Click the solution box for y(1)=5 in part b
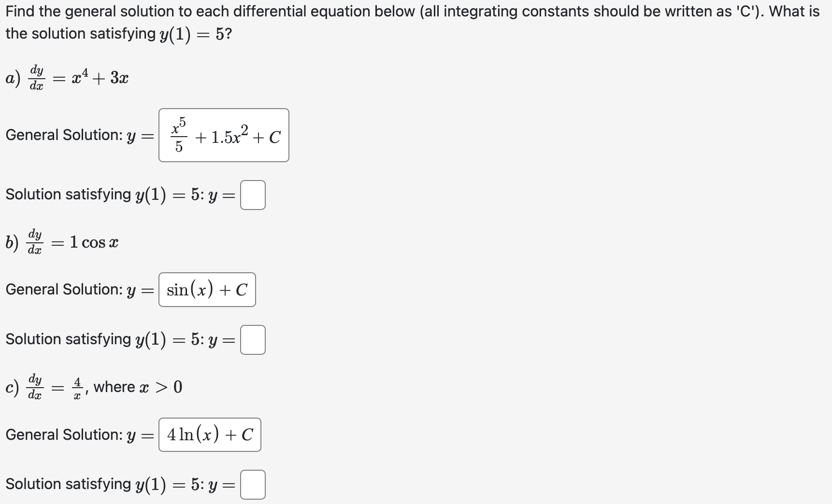The image size is (832, 504). coord(253,339)
